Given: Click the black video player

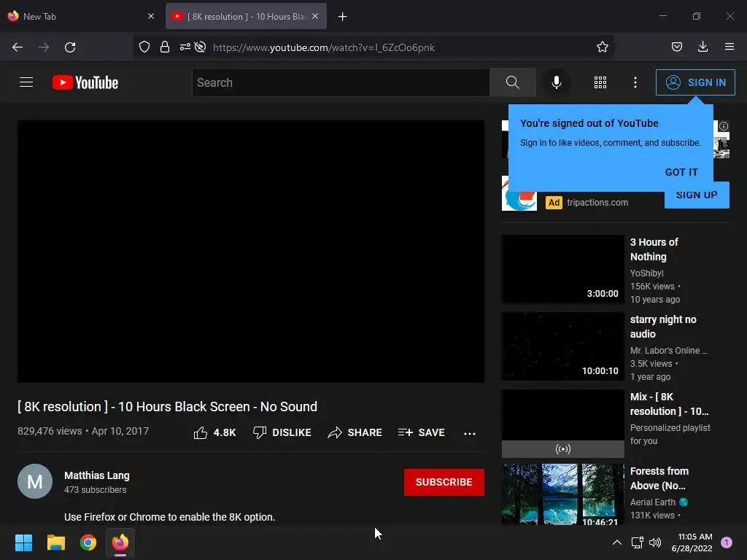Looking at the screenshot, I should (251, 252).
